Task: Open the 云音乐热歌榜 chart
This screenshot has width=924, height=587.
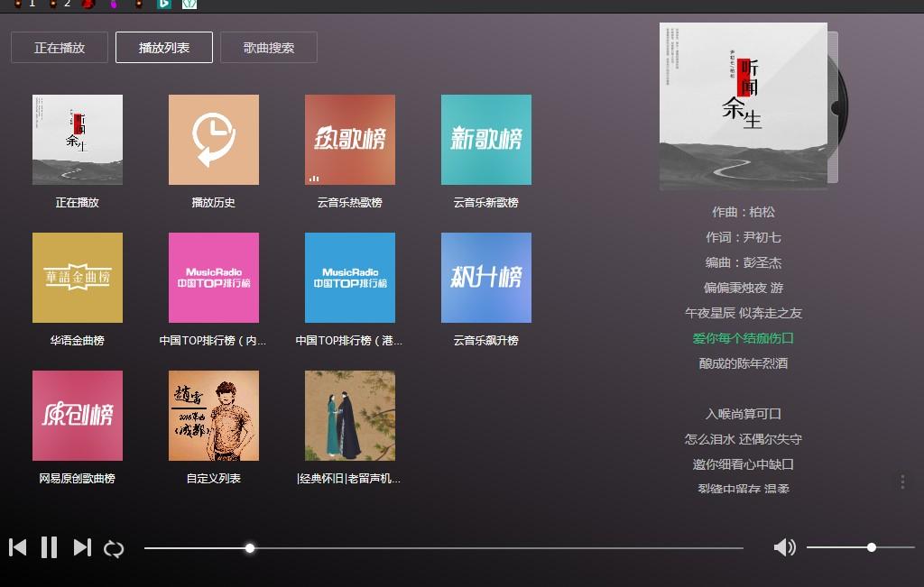Action: [x=350, y=140]
